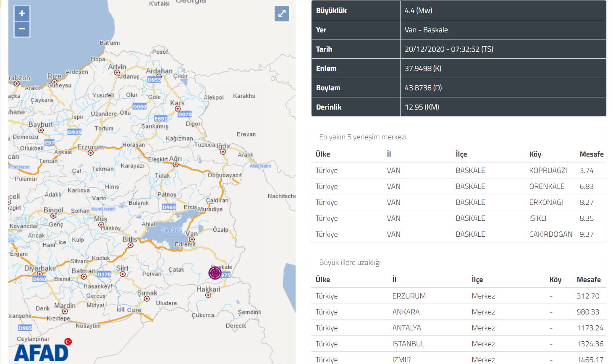Viewport: 613px width, 364px height.
Task: Select the Tarih row date value
Action: 448,49
